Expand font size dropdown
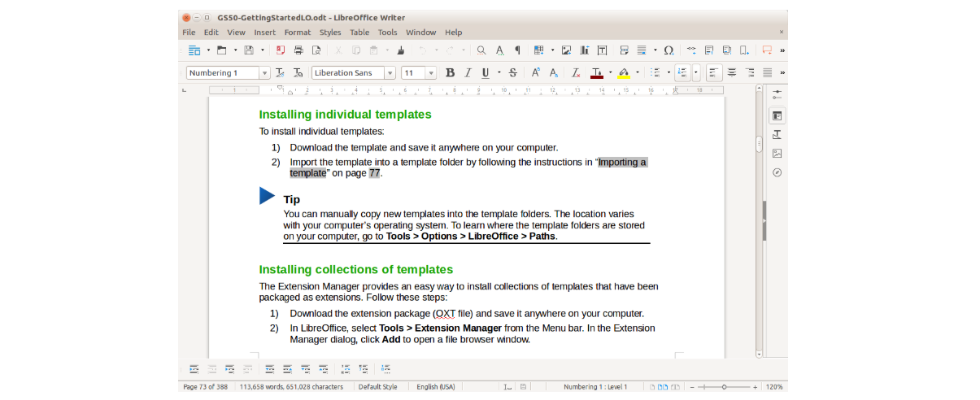Screen dimensions: 980x400 [x=430, y=73]
